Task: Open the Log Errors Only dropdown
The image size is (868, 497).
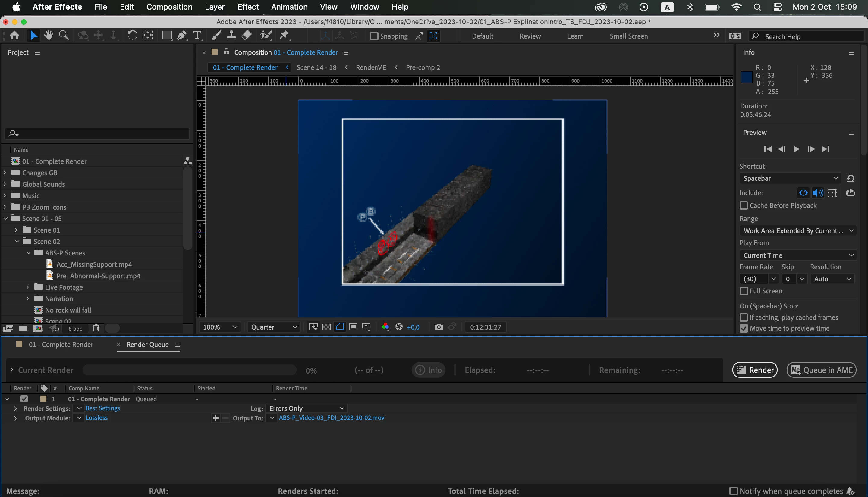Action: (306, 408)
